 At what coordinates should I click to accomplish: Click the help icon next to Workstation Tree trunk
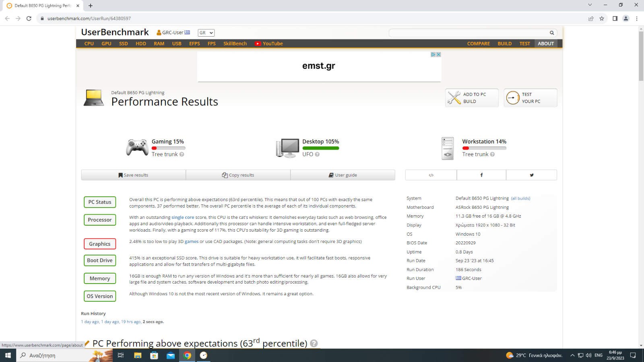coord(492,154)
